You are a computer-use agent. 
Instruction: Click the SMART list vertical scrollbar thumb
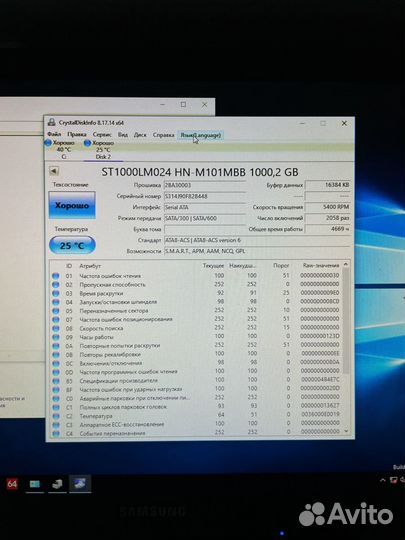(x=346, y=320)
